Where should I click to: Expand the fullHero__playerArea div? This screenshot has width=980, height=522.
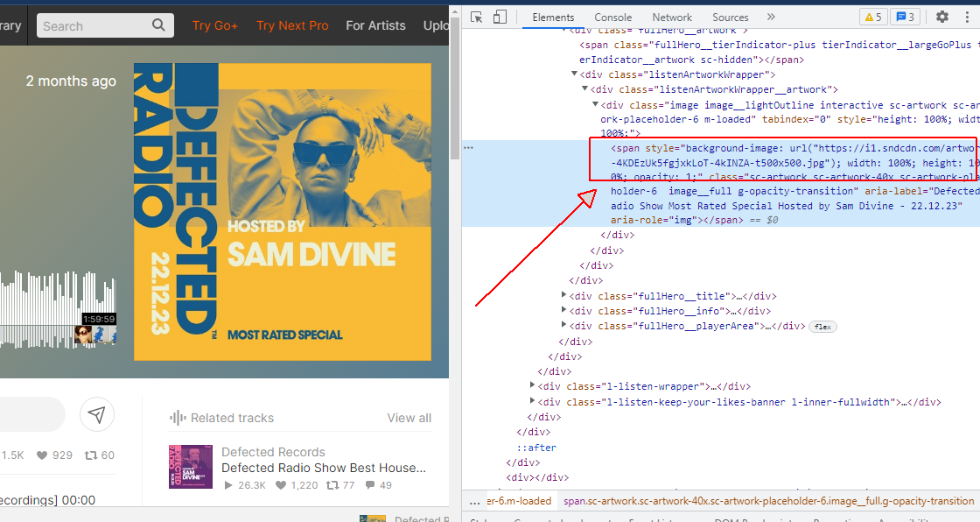(563, 325)
